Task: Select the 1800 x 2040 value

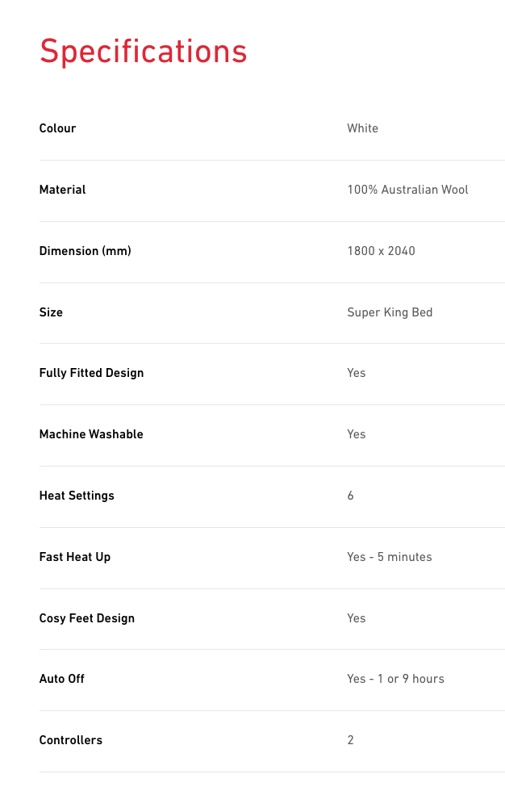Action: [381, 251]
